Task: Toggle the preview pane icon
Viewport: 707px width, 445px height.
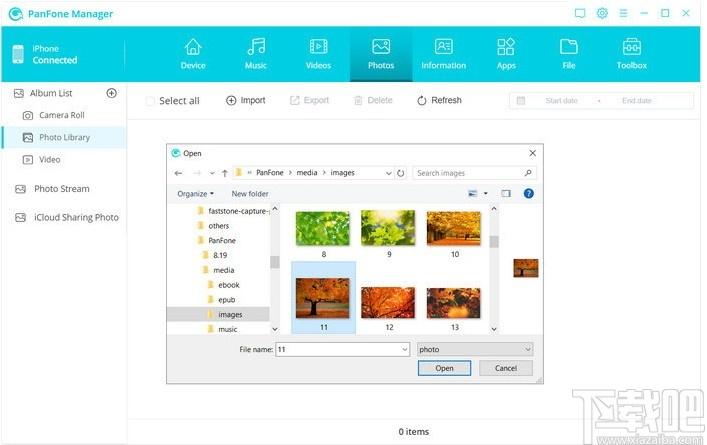Action: (506, 193)
